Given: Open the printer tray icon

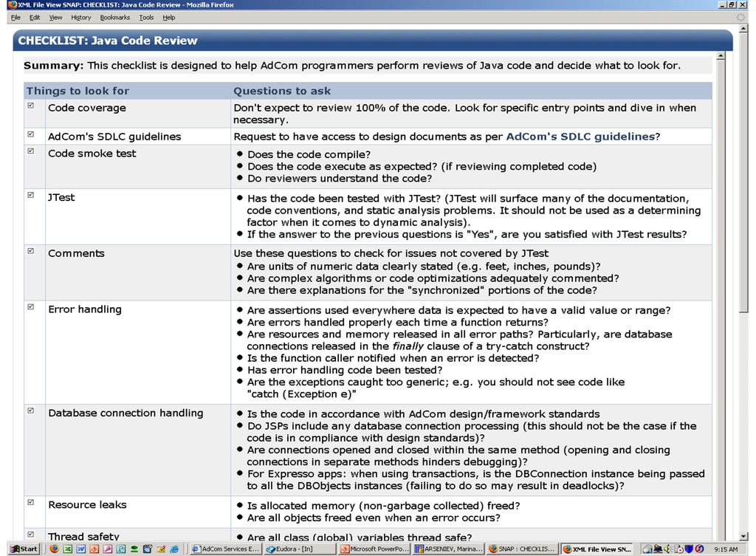Looking at the screenshot, I should click(647, 549).
